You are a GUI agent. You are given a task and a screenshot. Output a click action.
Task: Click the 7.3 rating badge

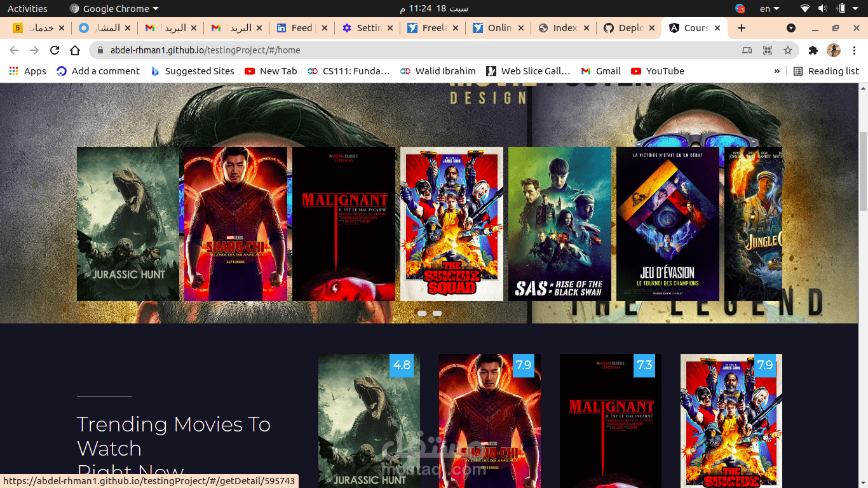coord(644,365)
